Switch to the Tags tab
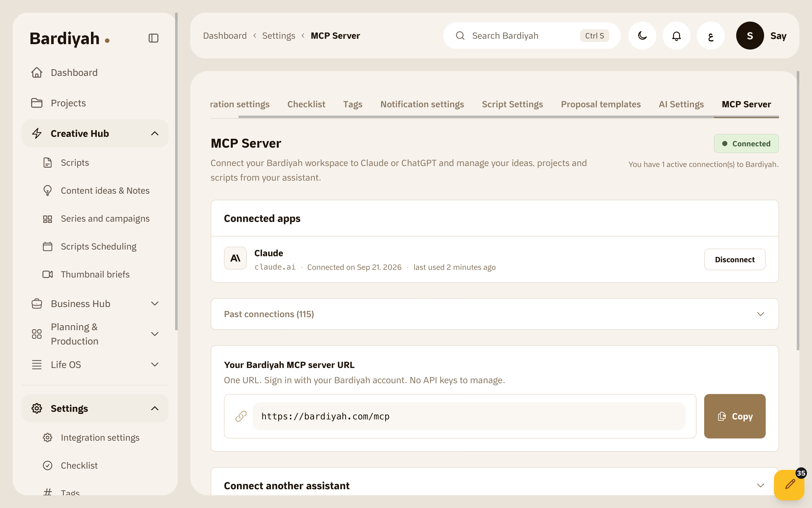 pos(353,104)
